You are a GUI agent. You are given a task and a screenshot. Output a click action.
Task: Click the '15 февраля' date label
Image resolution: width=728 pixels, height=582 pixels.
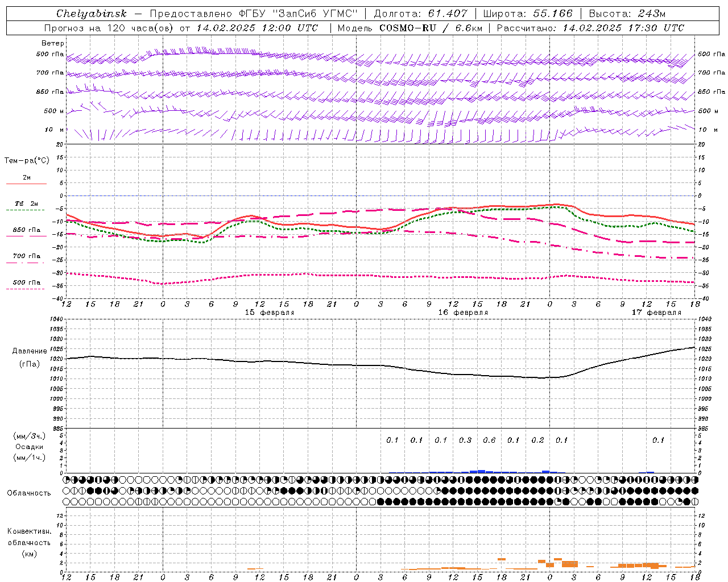[x=270, y=313]
